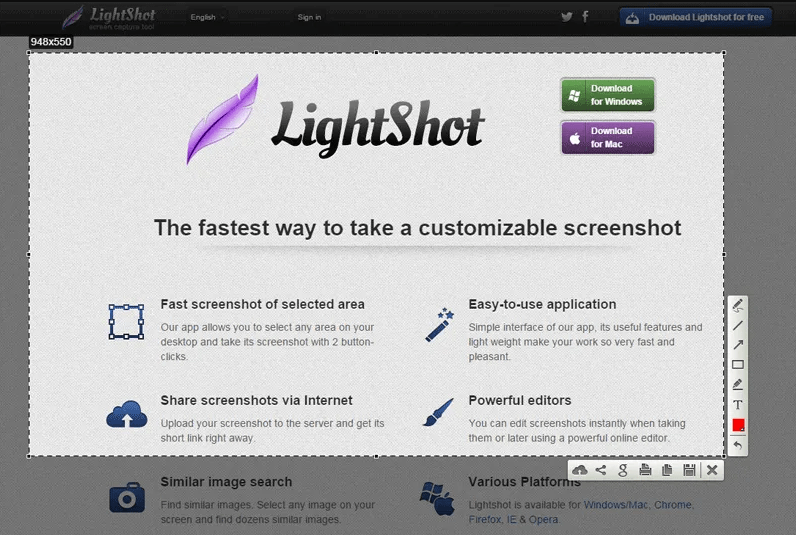Image resolution: width=796 pixels, height=535 pixels.
Task: Click Download for Windows button
Action: 608,95
